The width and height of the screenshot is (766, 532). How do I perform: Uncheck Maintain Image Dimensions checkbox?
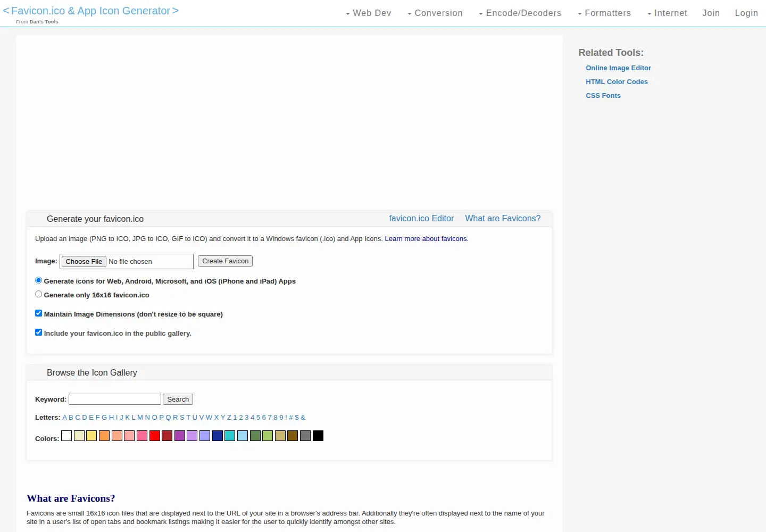[x=38, y=313]
